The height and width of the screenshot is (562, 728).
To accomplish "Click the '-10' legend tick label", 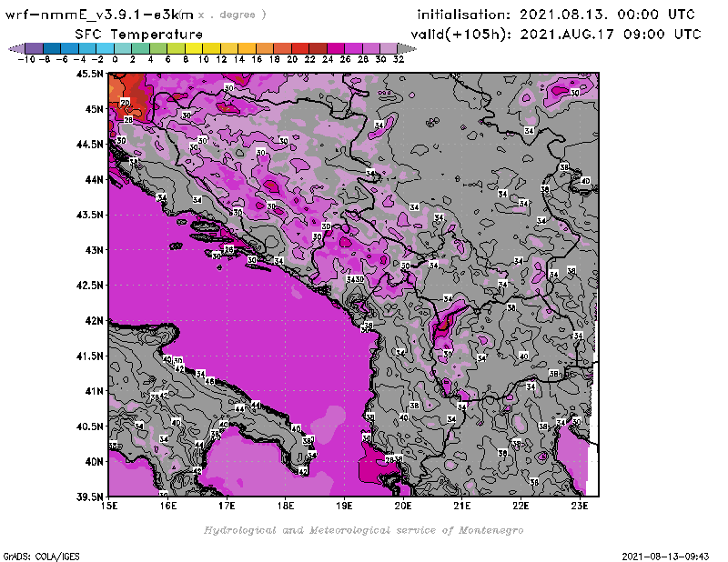I will pos(26,59).
